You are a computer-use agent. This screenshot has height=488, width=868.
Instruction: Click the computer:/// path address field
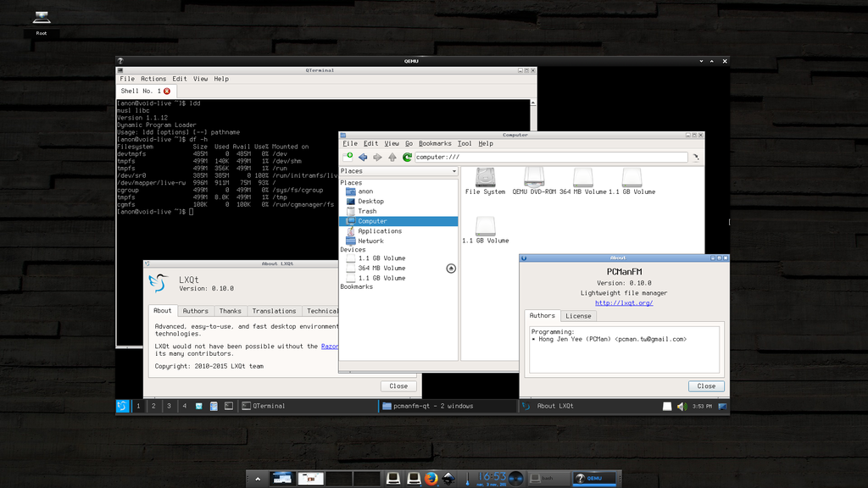click(551, 157)
